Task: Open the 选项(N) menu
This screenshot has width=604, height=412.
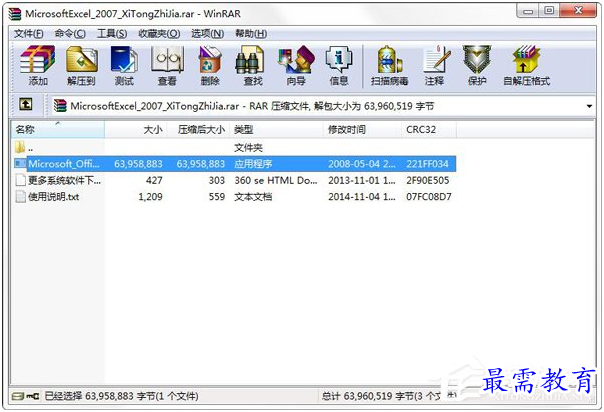Action: (x=208, y=34)
